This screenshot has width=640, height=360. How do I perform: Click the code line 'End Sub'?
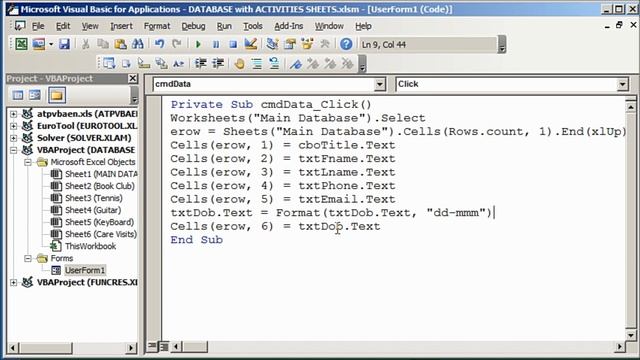(x=197, y=240)
